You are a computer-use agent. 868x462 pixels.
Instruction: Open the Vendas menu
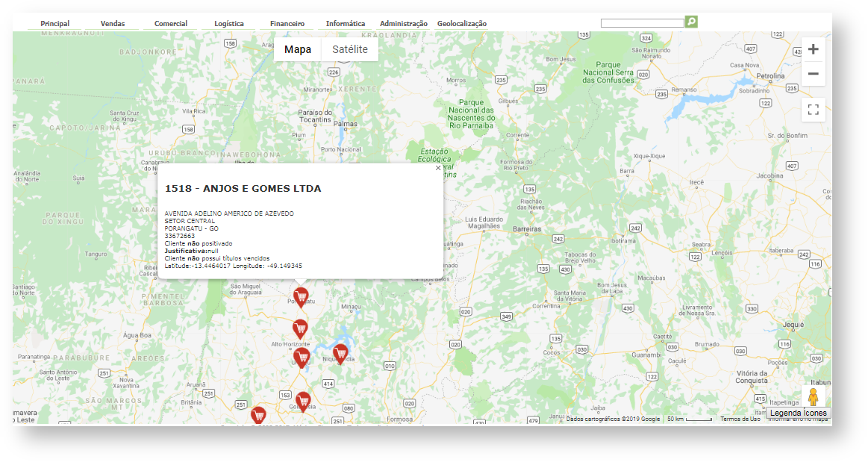[x=113, y=23]
